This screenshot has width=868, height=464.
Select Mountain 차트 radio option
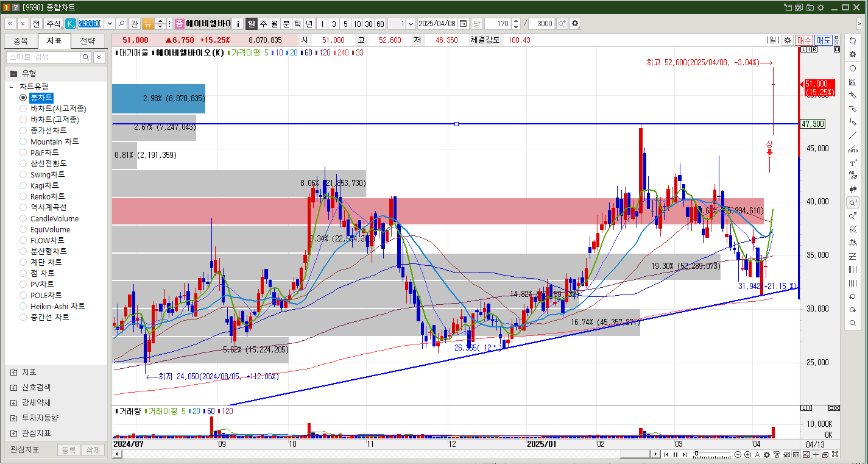point(23,141)
